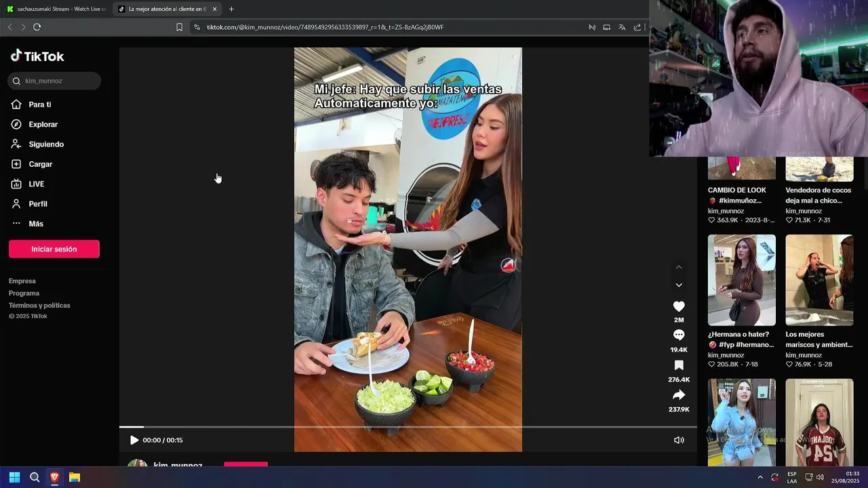Click the kim_munnoz author under CAMBIO DE LOOK
The width and height of the screenshot is (868, 488).
coord(726,211)
